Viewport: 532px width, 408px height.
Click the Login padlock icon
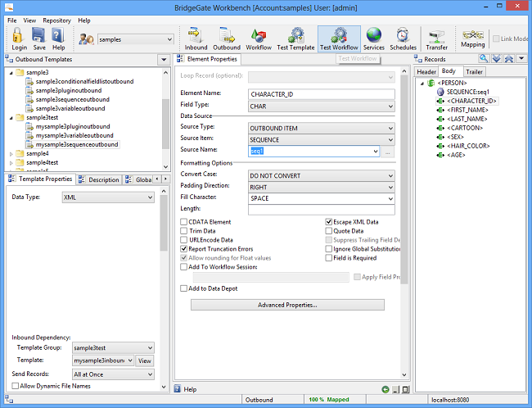tap(18, 35)
